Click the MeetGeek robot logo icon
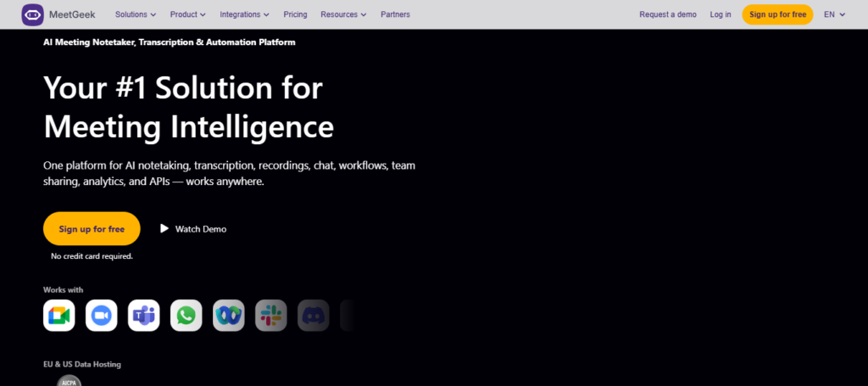This screenshot has width=868, height=386. (33, 15)
